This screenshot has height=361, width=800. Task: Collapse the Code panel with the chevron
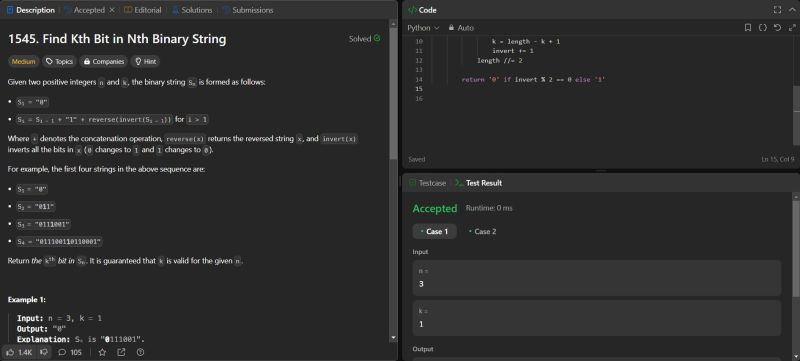tap(792, 10)
